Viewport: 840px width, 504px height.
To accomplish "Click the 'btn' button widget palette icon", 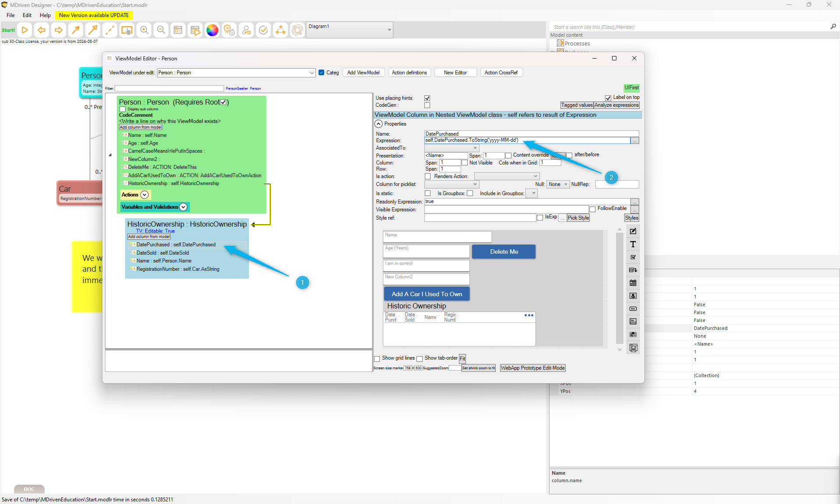I will 633,308.
